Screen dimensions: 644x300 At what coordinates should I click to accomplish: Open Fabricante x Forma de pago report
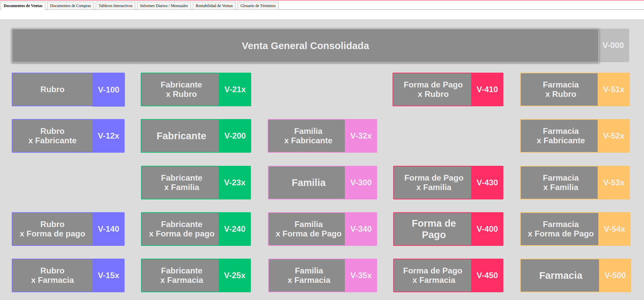pyautogui.click(x=181, y=229)
